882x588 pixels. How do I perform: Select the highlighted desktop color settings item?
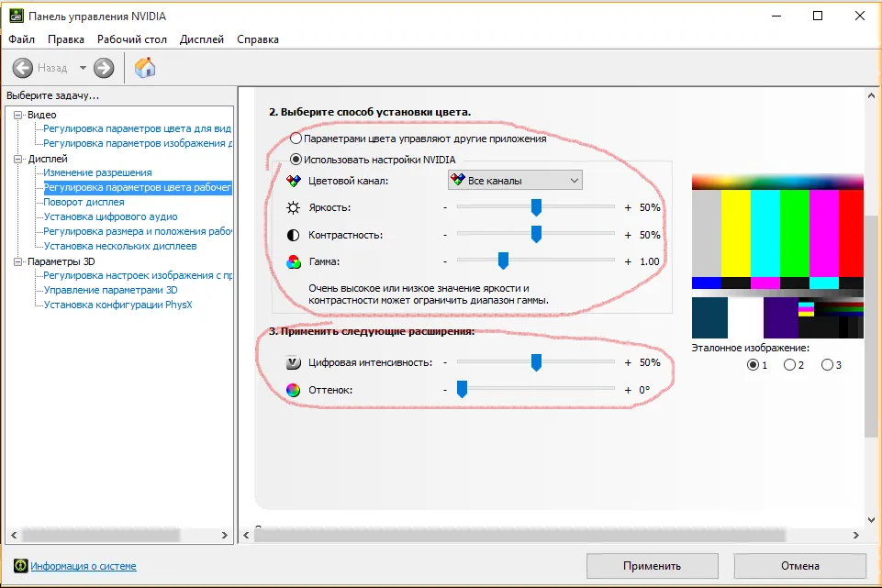tap(138, 187)
